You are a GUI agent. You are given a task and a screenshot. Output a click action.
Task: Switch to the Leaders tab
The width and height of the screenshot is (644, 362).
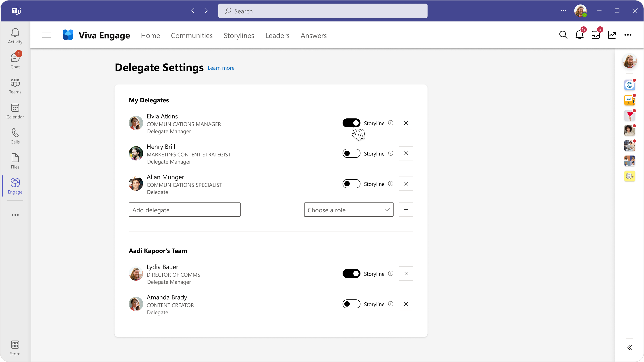click(x=277, y=35)
